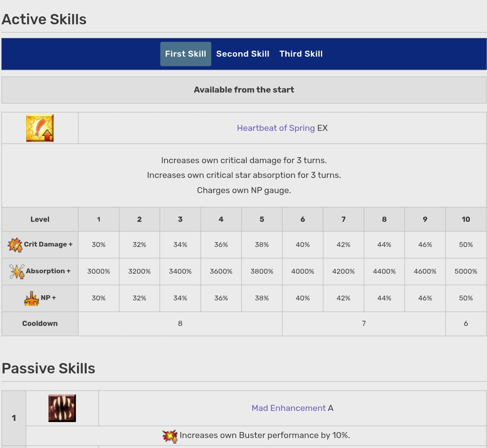Click the NP charge icon

(x=32, y=298)
